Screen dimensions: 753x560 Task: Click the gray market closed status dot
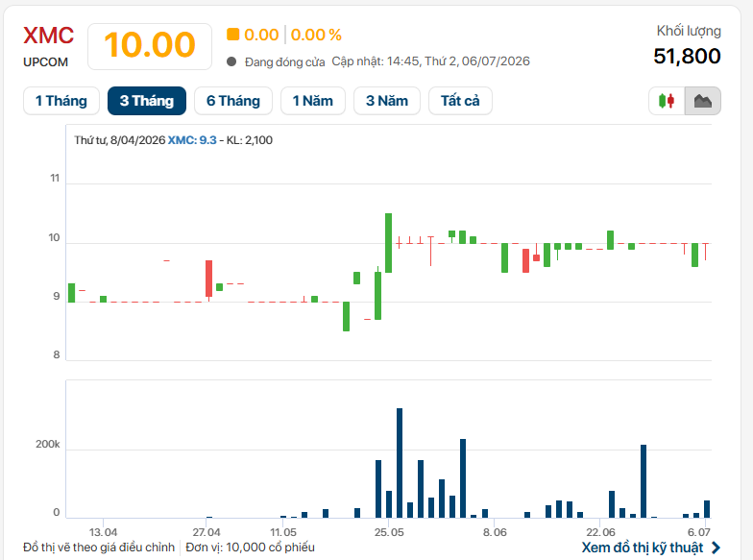231,61
